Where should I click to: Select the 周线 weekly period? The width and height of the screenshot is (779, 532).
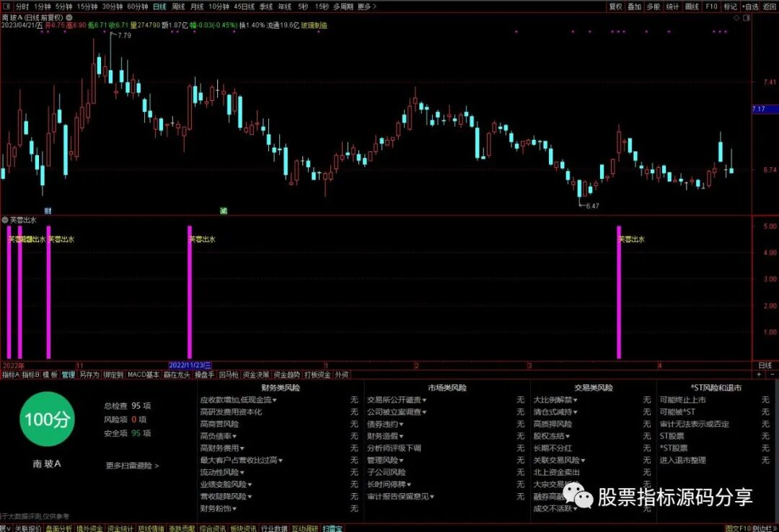(x=178, y=6)
